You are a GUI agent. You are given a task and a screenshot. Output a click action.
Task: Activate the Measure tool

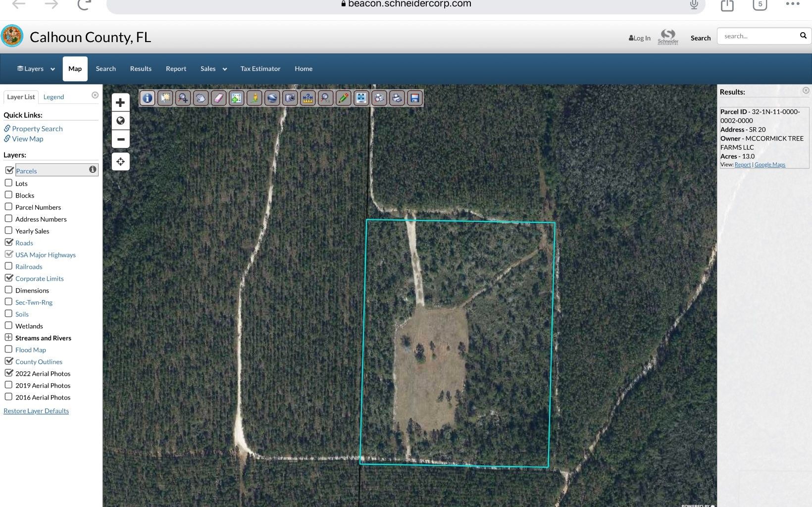coord(307,98)
